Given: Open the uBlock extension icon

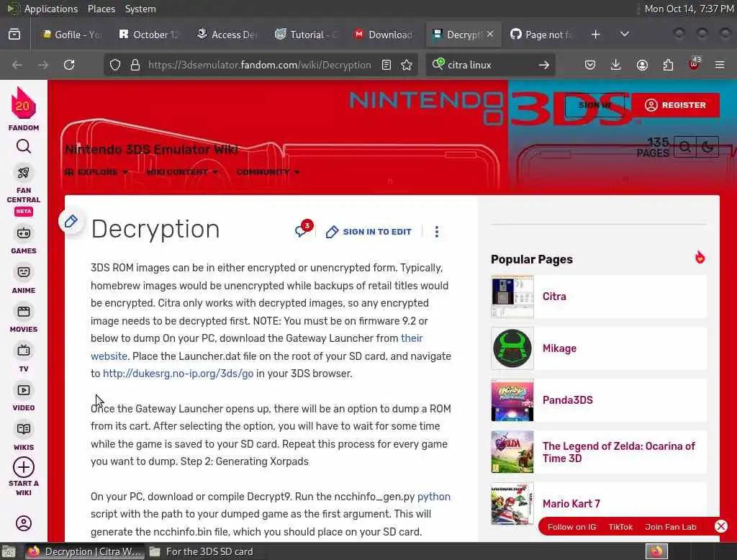Looking at the screenshot, I should coord(695,64).
